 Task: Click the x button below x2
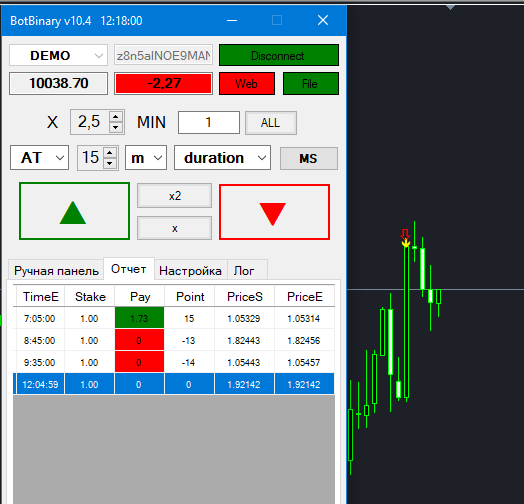[174, 228]
